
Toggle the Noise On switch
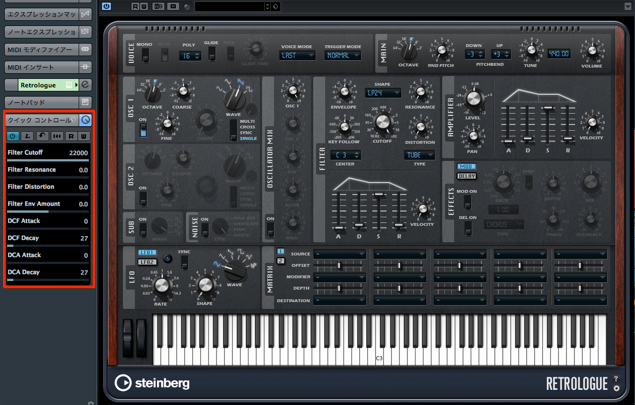tap(205, 230)
